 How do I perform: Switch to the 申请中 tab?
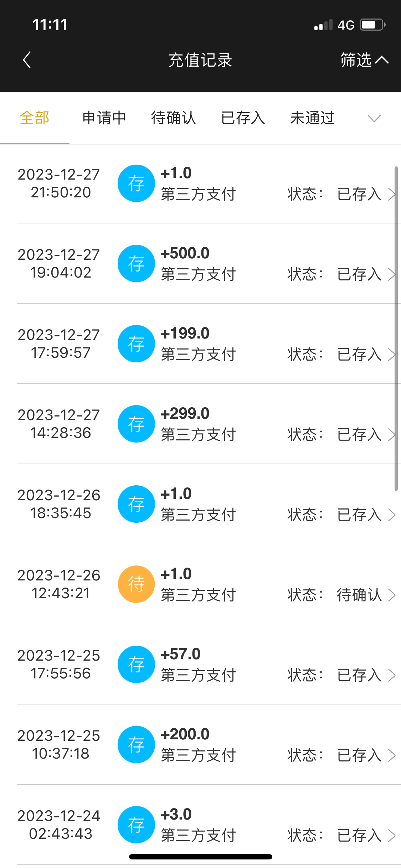104,118
